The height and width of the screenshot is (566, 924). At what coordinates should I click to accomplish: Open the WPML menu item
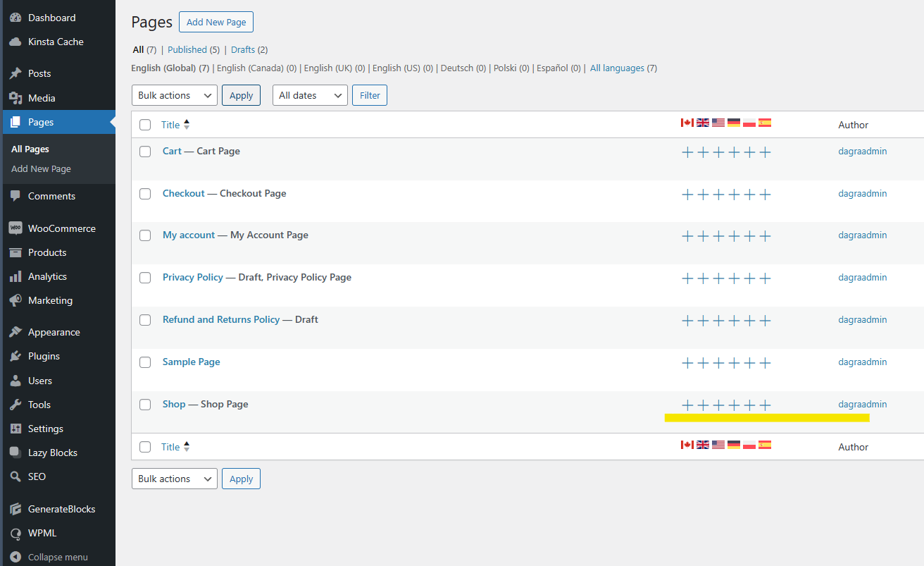[x=42, y=533]
